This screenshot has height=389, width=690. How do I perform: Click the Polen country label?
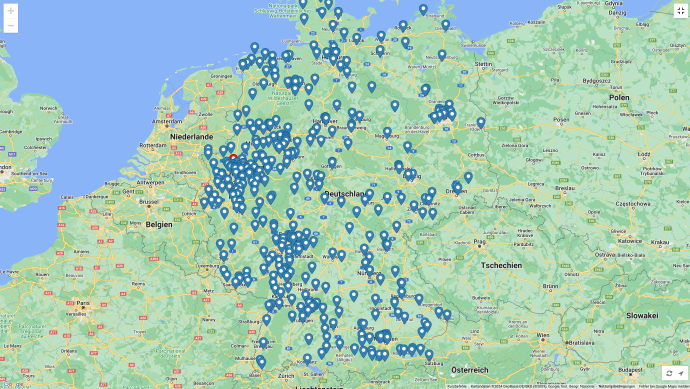tap(619, 97)
